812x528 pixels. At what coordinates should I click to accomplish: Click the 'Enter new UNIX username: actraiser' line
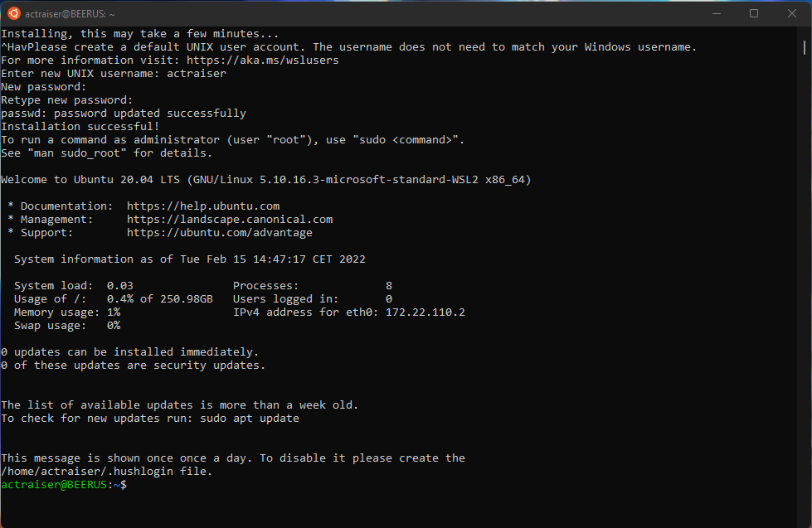(x=114, y=74)
